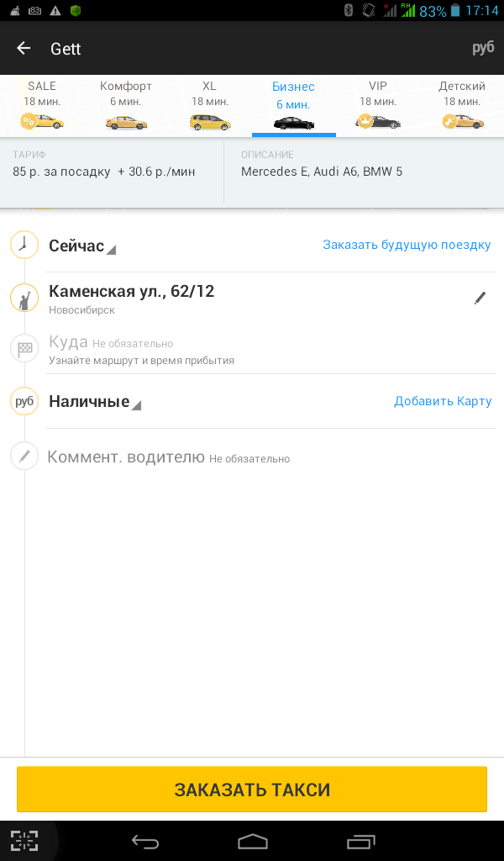Image resolution: width=504 pixels, height=861 pixels.
Task: Tap the green shield notification icon
Action: point(76,10)
